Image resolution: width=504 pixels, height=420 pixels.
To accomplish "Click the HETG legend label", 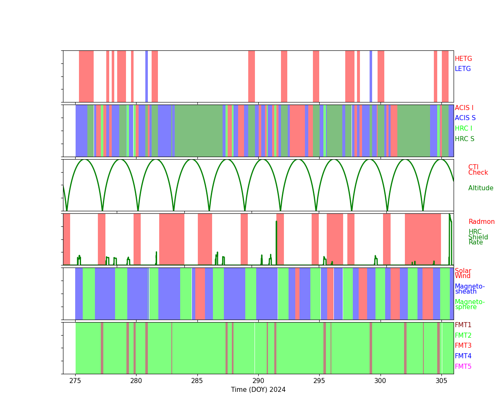I will tap(463, 59).
